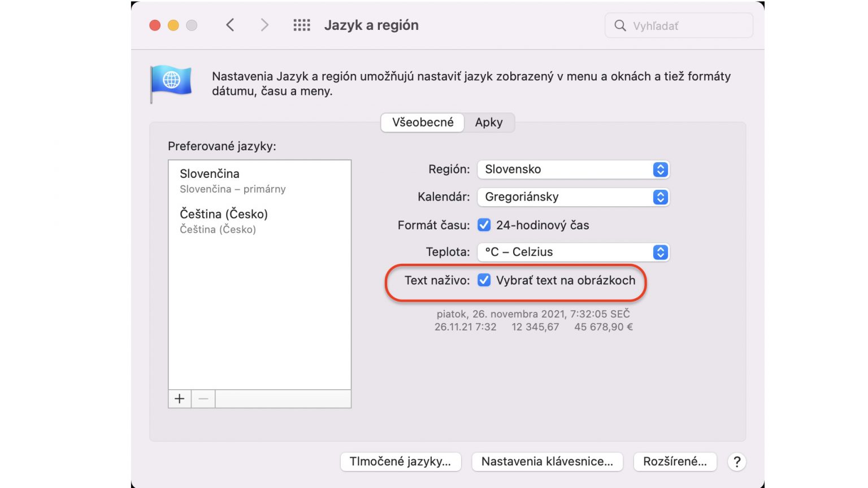This screenshot has height=488, width=868.
Task: Close the window with red button
Action: 155,25
